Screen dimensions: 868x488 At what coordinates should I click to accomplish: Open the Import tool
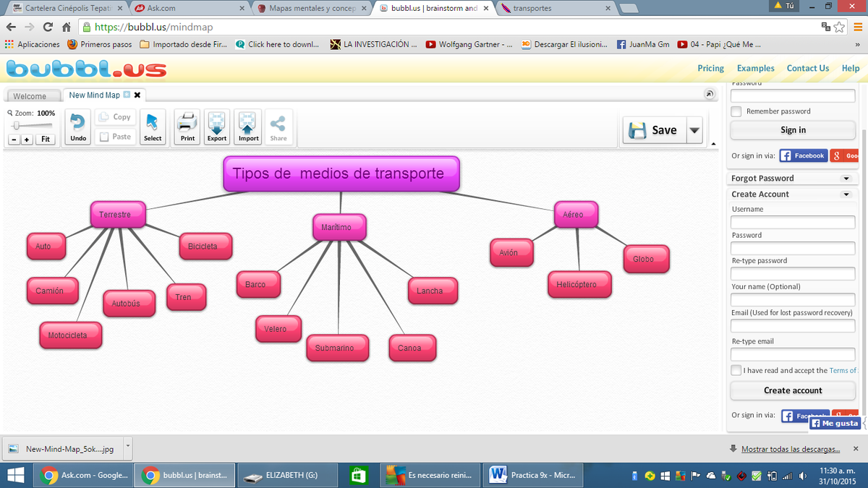[248, 127]
